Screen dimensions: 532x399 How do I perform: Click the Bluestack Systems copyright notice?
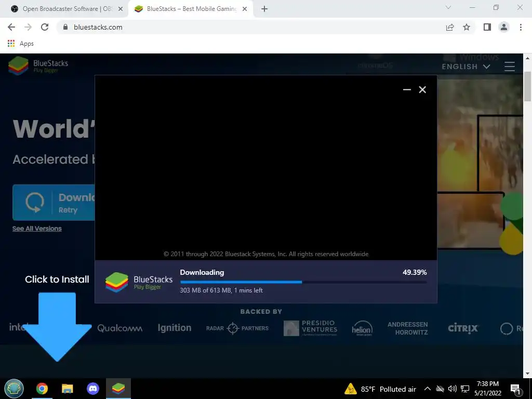(x=266, y=254)
